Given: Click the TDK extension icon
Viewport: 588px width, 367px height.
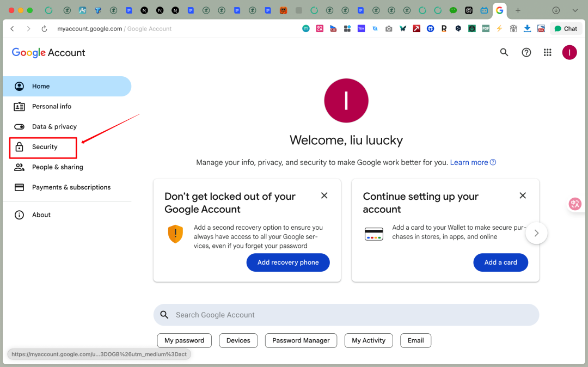Looking at the screenshot, I should tap(361, 28).
